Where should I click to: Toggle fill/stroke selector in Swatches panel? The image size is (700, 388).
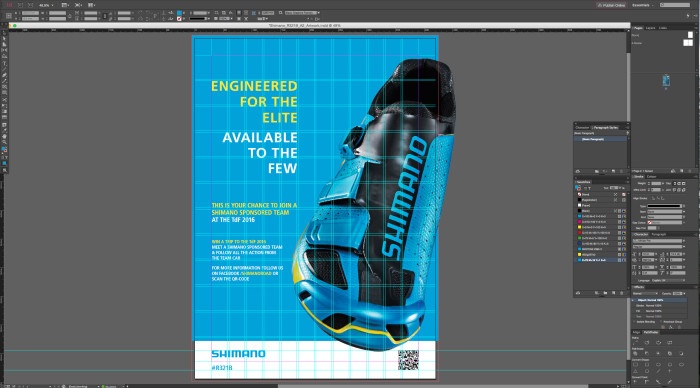pyautogui.click(x=578, y=188)
